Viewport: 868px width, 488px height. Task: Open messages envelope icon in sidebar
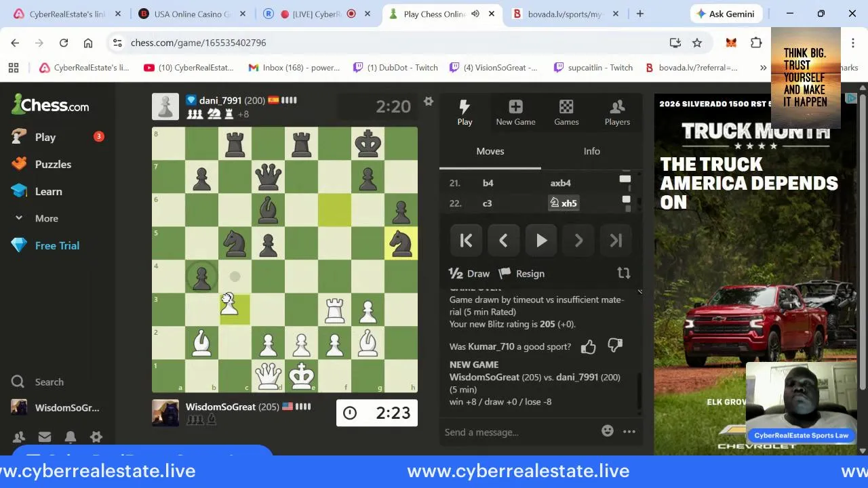coord(45,437)
